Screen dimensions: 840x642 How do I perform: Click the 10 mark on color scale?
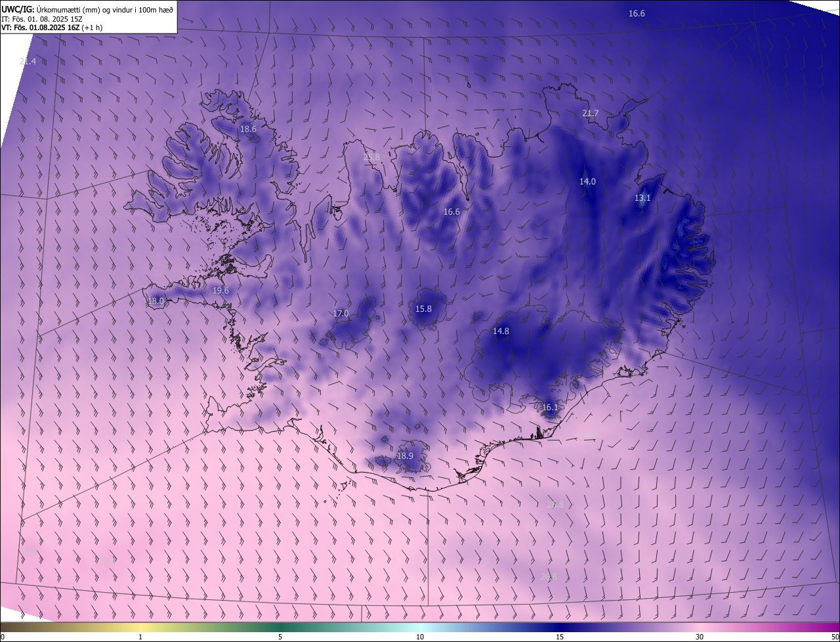[420, 637]
